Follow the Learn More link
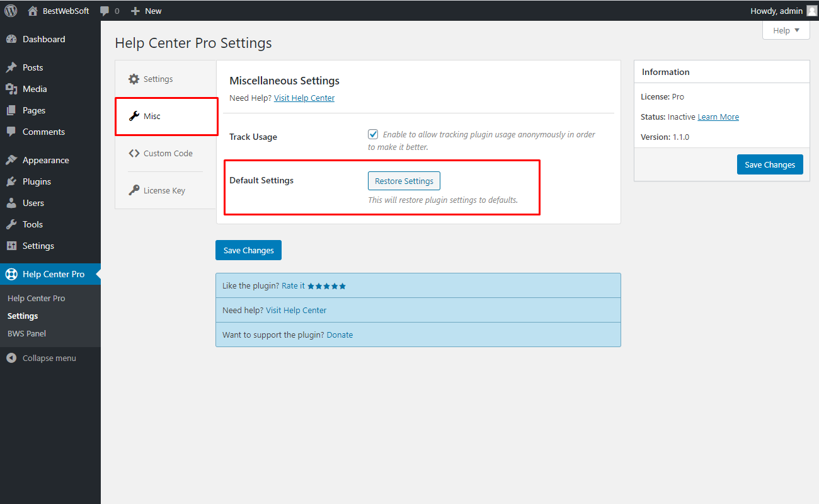Viewport: 819px width, 504px height. (x=718, y=117)
